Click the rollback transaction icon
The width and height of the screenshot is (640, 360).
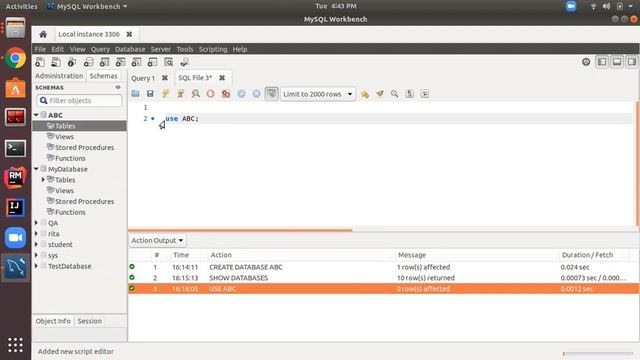pos(256,94)
